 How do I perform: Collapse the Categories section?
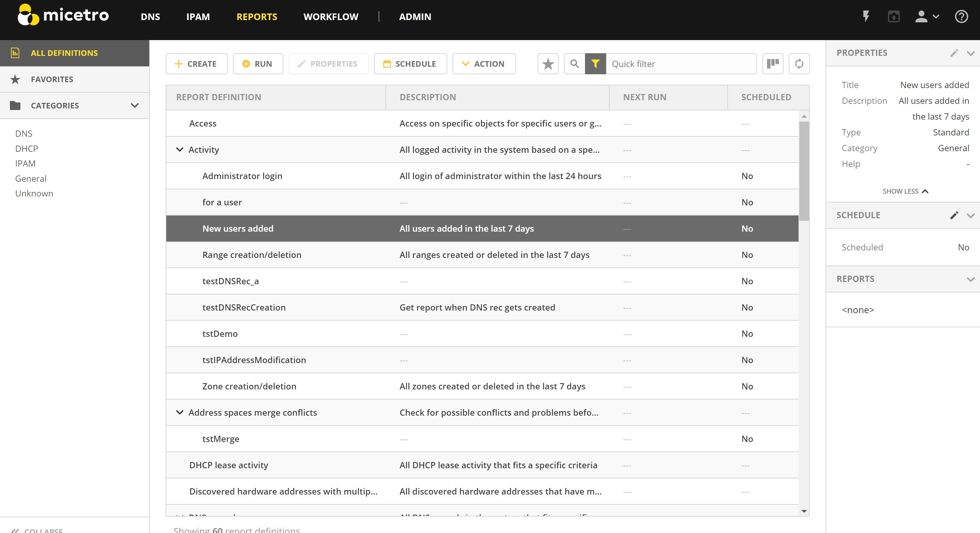point(134,105)
